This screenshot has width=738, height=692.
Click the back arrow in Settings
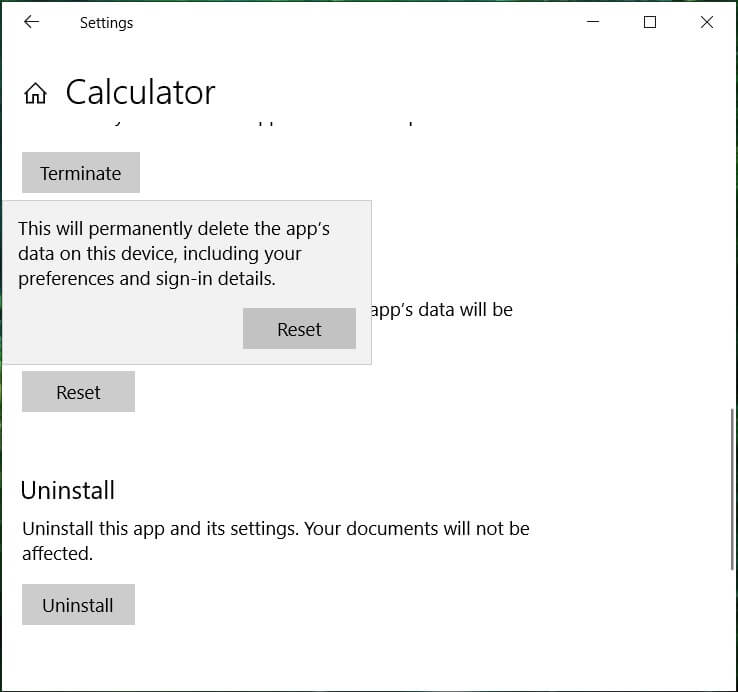[x=31, y=22]
